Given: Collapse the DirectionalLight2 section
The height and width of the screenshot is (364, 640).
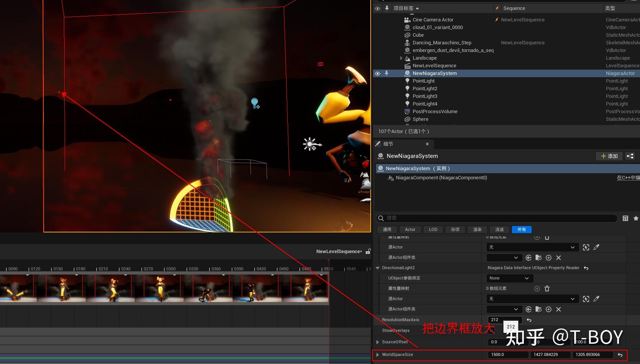Looking at the screenshot, I should [378, 268].
